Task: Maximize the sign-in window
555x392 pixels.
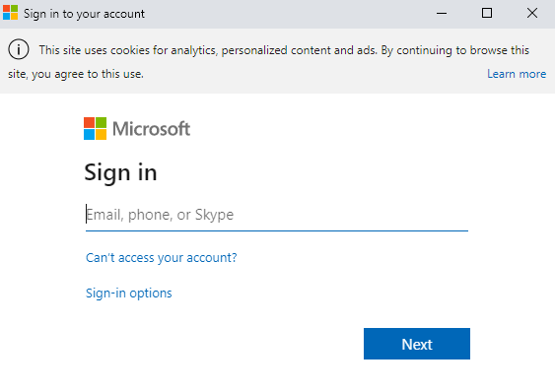Action: (x=487, y=14)
